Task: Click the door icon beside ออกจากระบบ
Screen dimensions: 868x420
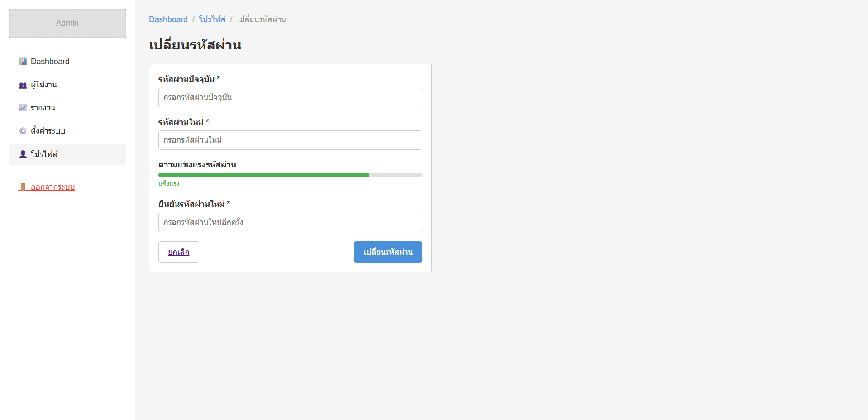Action: pyautogui.click(x=23, y=187)
